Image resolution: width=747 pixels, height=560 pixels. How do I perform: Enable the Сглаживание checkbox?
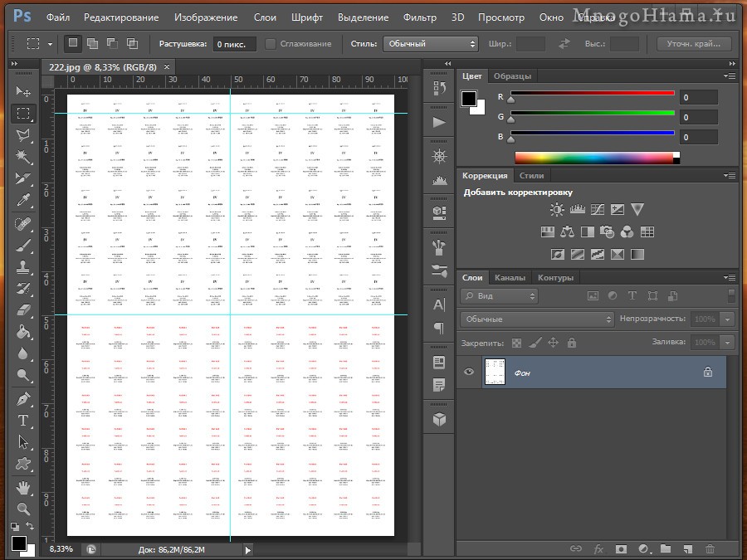pos(271,43)
